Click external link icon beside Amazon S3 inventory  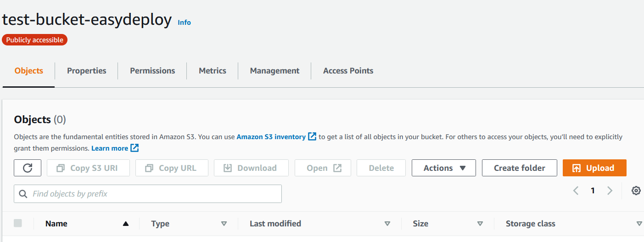click(x=312, y=136)
